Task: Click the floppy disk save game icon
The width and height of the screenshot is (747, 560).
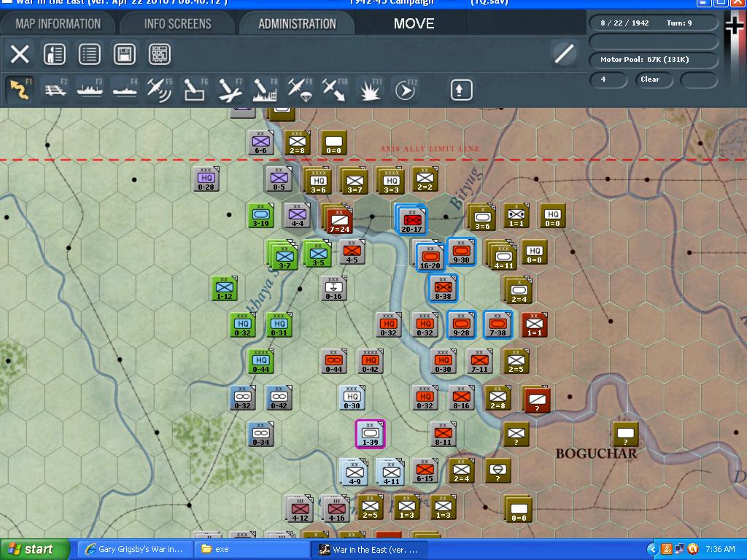Action: [x=124, y=54]
